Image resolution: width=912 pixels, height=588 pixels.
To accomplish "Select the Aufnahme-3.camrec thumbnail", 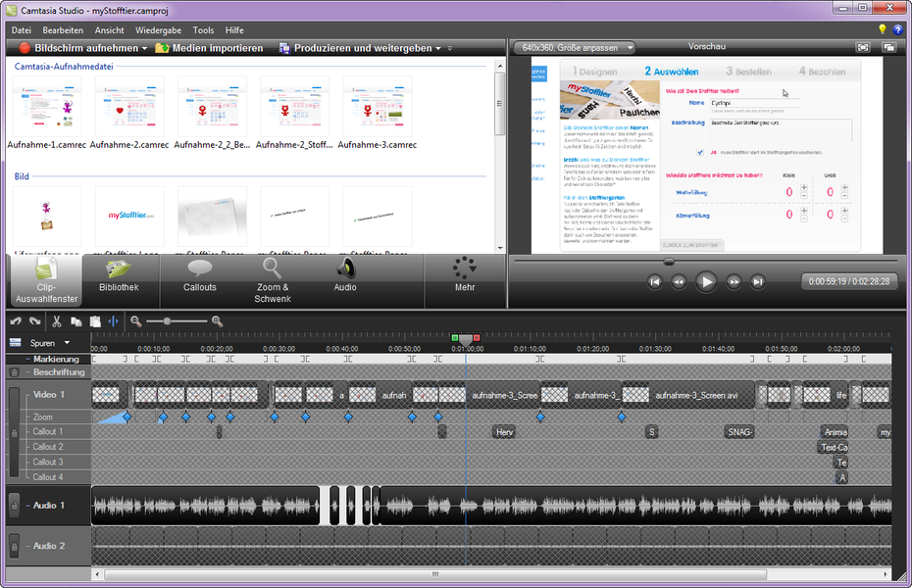I will 378,106.
